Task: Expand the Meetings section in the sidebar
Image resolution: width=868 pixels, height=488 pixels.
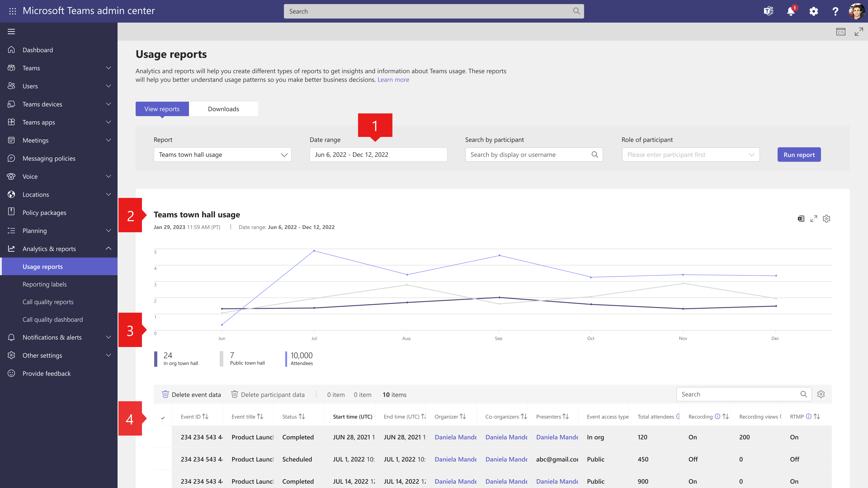Action: (x=108, y=140)
